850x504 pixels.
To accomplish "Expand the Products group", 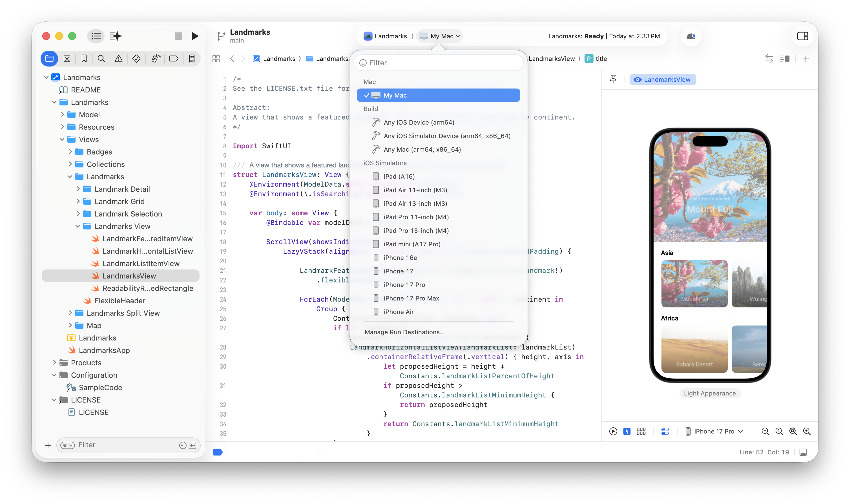I will tap(55, 362).
